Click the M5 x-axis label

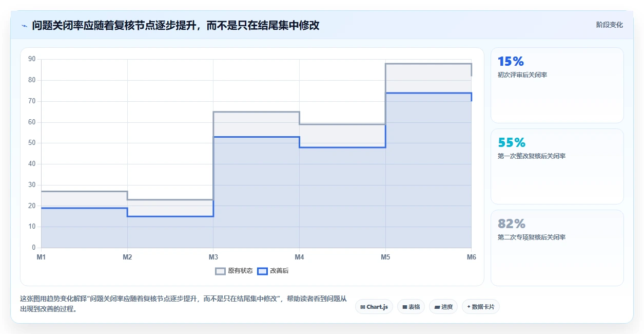(385, 257)
